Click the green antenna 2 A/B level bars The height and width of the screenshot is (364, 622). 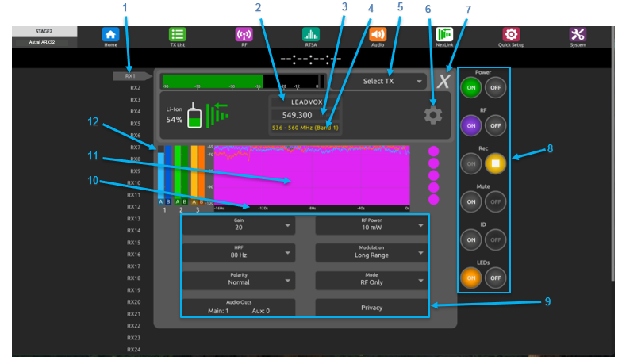[181, 174]
